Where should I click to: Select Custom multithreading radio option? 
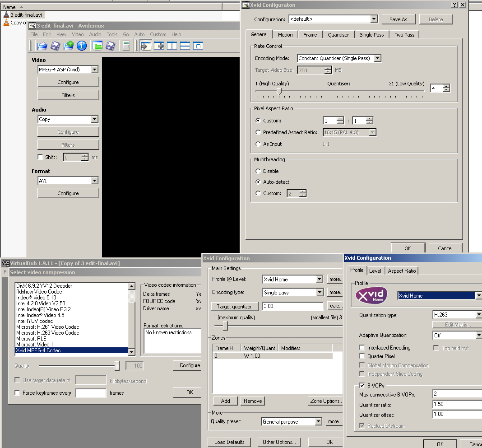[258, 193]
